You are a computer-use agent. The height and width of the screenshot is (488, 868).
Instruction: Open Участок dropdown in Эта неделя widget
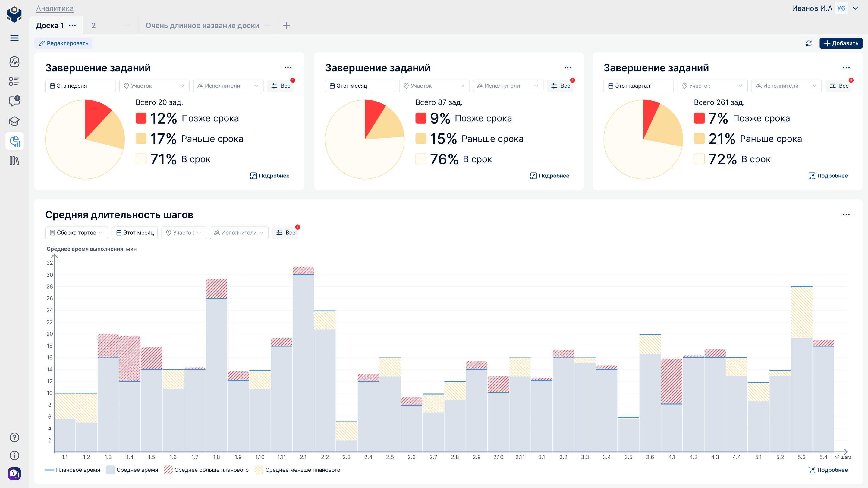click(x=154, y=86)
